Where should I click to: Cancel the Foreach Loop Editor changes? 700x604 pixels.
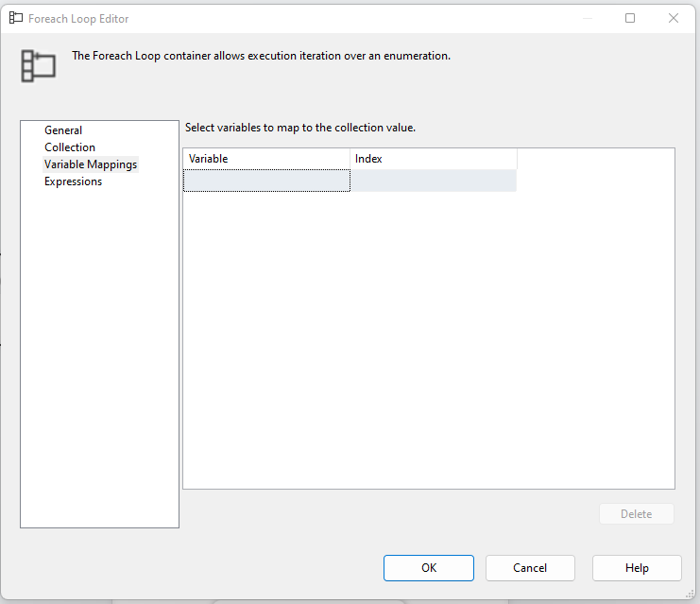click(530, 568)
